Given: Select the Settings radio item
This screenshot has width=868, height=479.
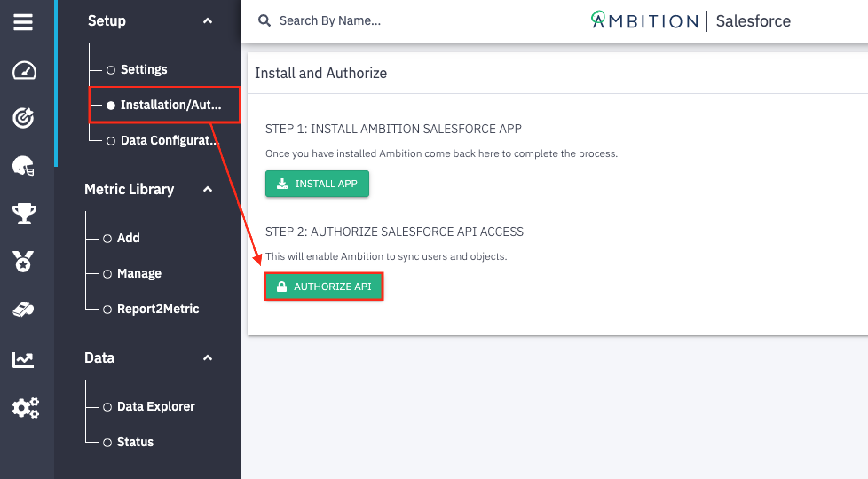Looking at the screenshot, I should 137,69.
